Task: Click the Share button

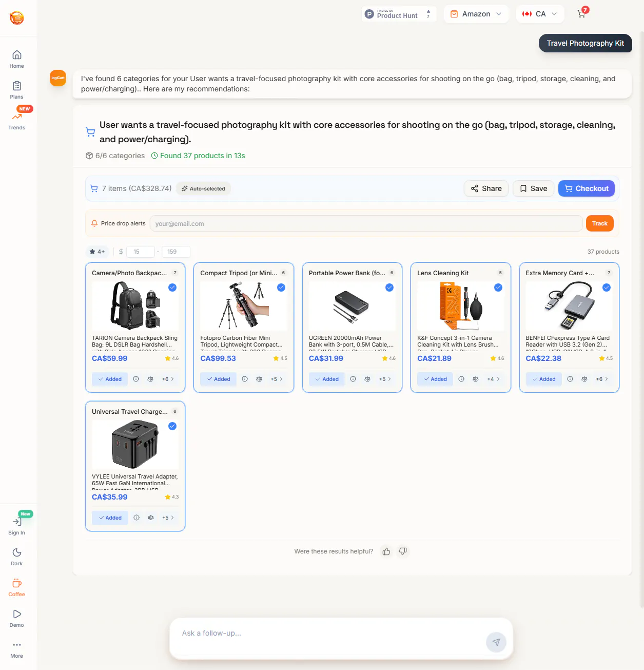Action: coord(486,188)
